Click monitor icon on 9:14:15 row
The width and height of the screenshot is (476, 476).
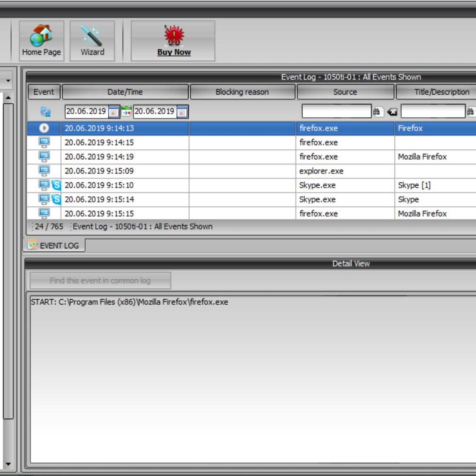click(x=44, y=143)
